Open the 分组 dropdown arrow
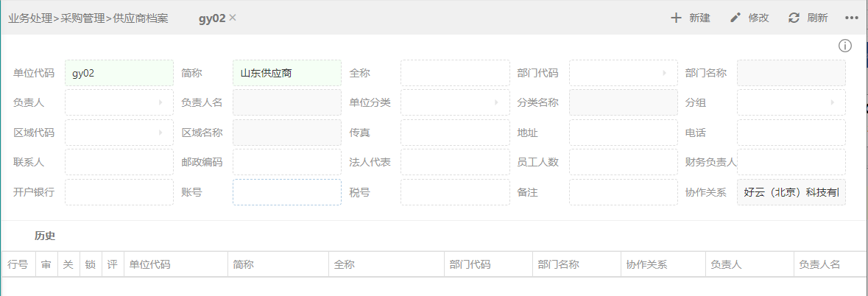Screen dimensions: 868x296 click(x=833, y=102)
